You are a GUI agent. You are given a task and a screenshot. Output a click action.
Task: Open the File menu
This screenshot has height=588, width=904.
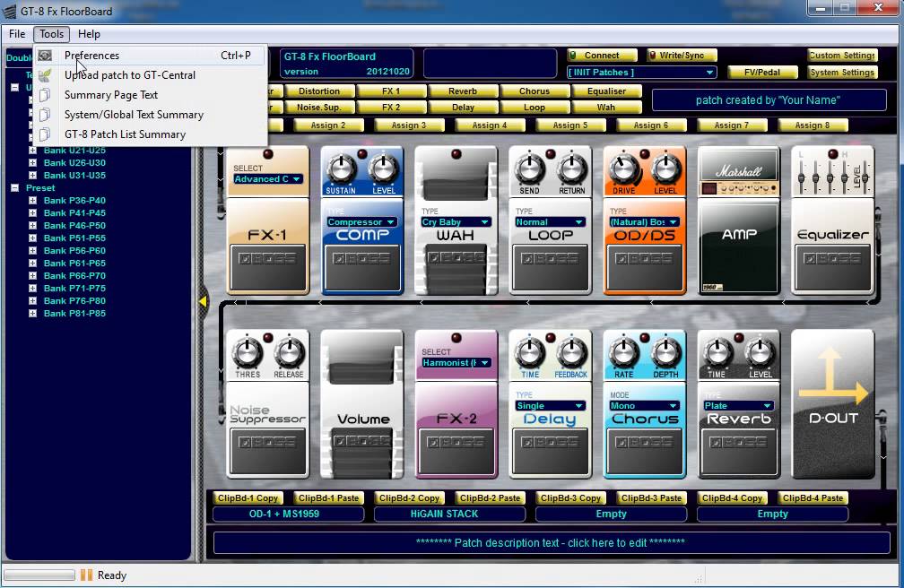coord(17,34)
